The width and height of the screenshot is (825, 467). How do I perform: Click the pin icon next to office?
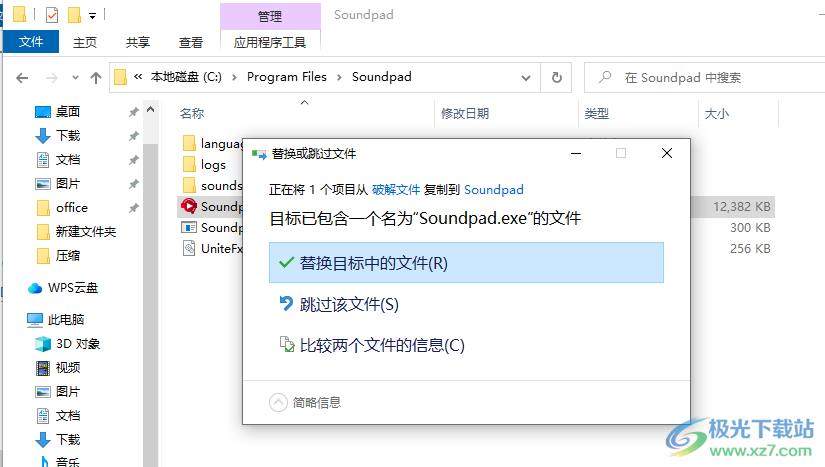[x=134, y=208]
